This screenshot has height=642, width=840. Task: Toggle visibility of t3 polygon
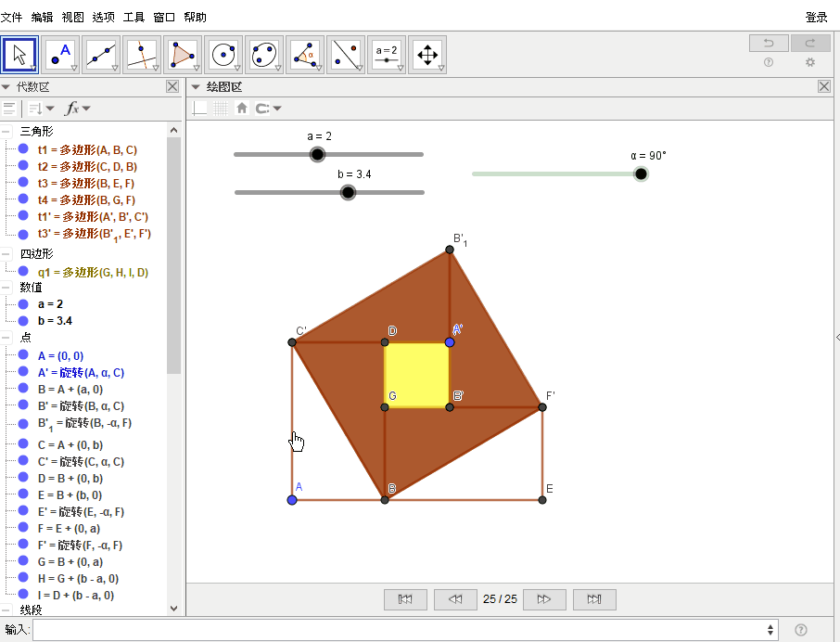pyautogui.click(x=23, y=182)
